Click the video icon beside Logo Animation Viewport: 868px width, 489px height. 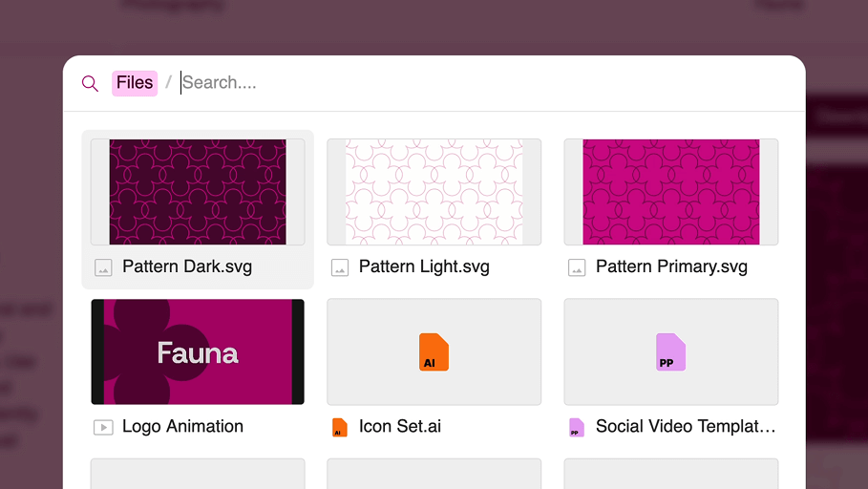(x=103, y=427)
